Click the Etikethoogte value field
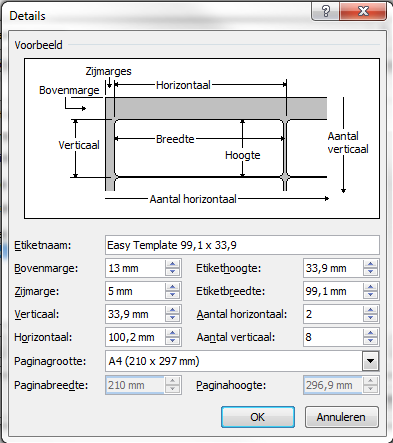Viewport: 393px width, 443px height. [333, 268]
